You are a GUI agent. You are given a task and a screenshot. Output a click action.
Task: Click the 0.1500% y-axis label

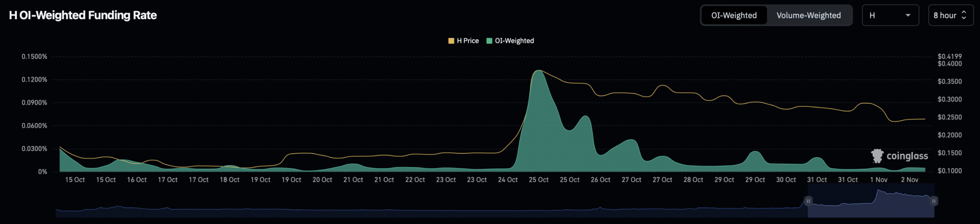click(34, 57)
